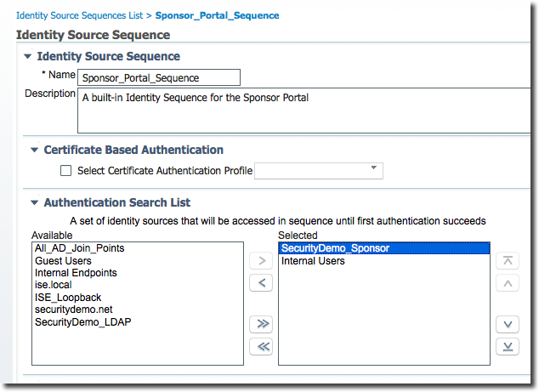Screen dimensions: 539x392
Task: Select SecurityDemo_LDAP in Available list
Action: pos(83,322)
